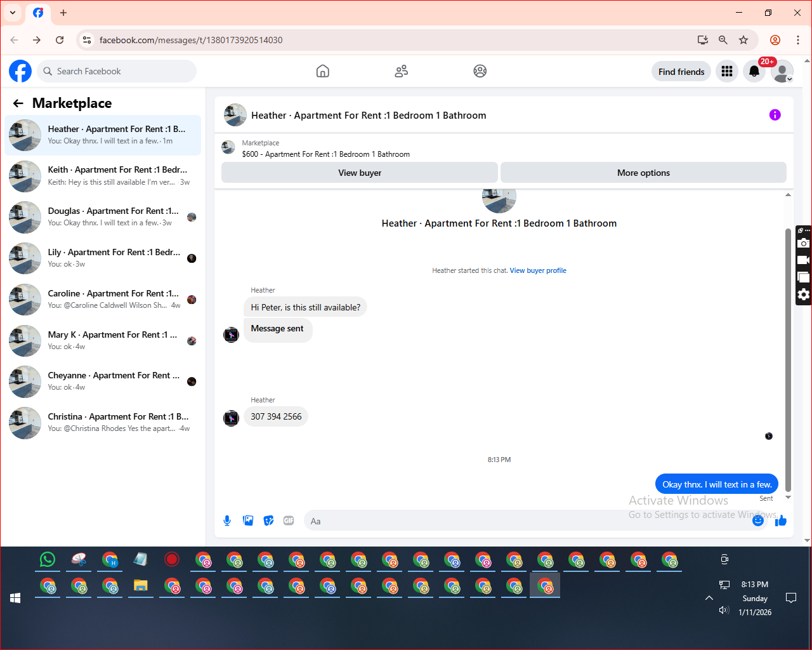The height and width of the screenshot is (650, 812).
Task: Click the "Okay thnx. I will text in a few." bubble
Action: (x=717, y=484)
